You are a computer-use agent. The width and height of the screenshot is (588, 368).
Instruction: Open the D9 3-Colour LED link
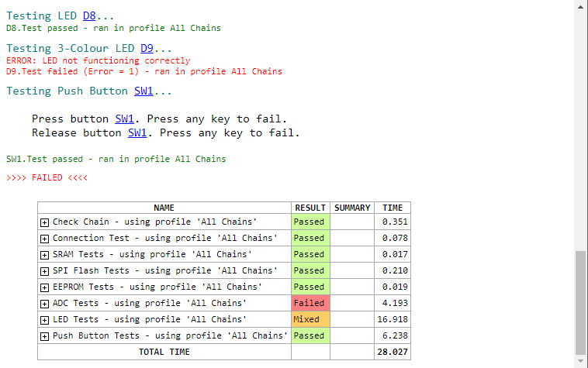tap(147, 48)
